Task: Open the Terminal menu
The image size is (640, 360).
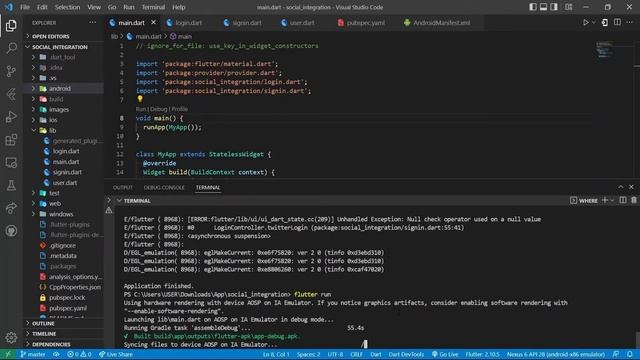Action: (153, 7)
